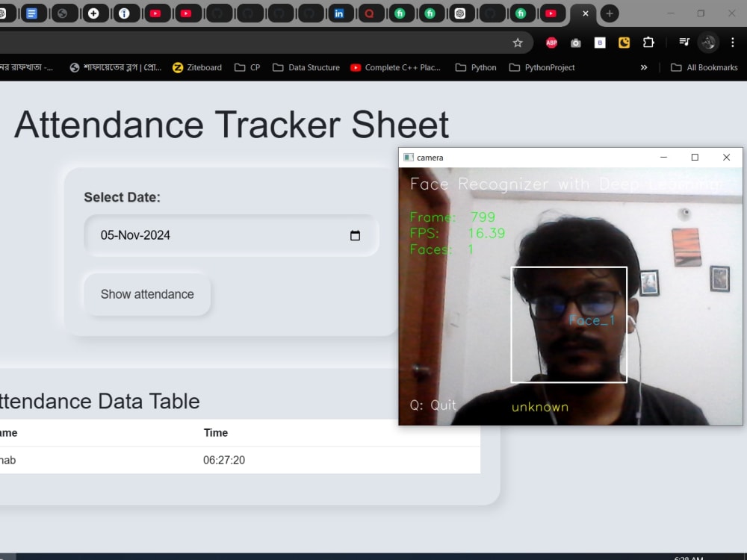Open the Bitwarden 'B' extension icon

[x=599, y=43]
